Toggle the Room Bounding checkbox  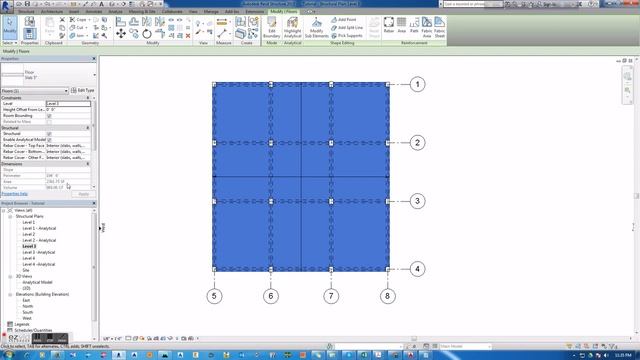(49, 116)
